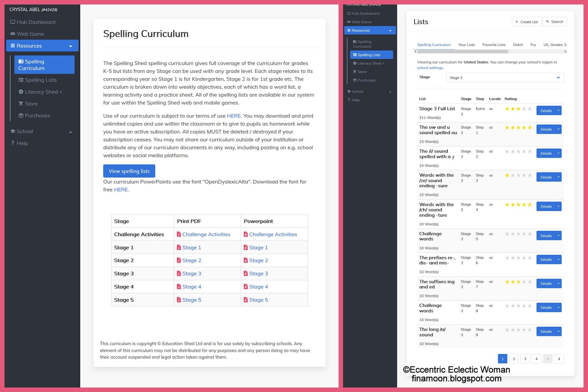Click Store cart icon on Spelling Curriculum page

(21, 104)
